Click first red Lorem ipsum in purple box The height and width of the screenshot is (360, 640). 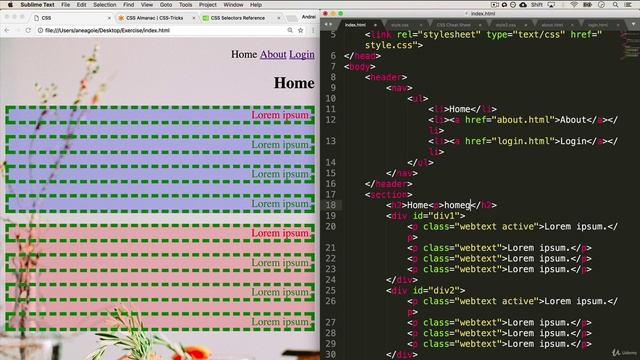pos(280,115)
